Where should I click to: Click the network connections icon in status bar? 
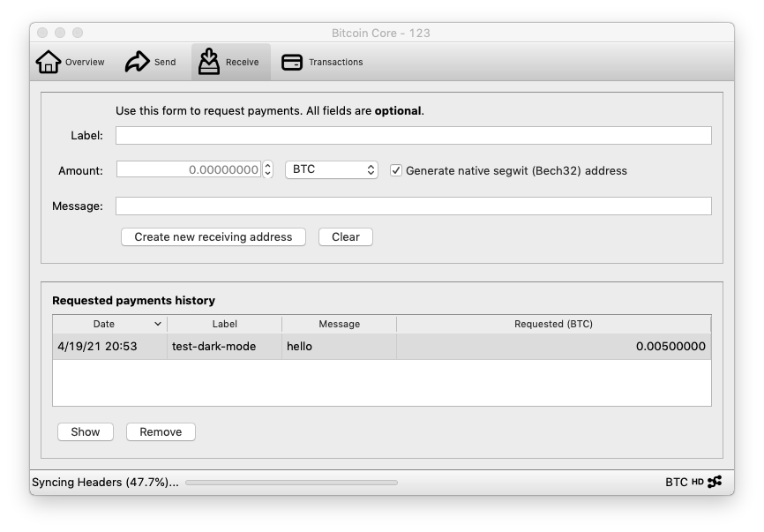(x=715, y=482)
